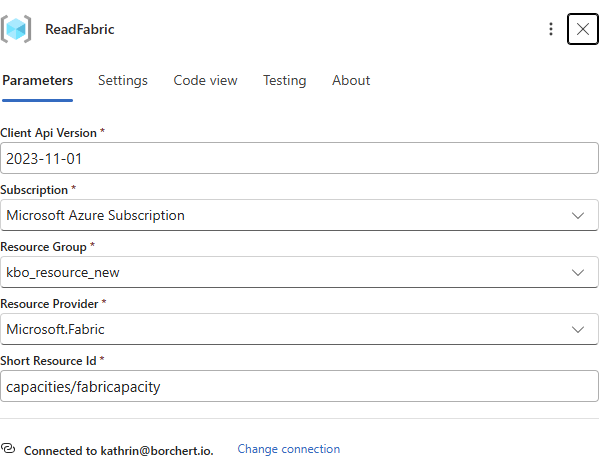Click the connection link icon
The width and height of the screenshot is (613, 470).
8,448
